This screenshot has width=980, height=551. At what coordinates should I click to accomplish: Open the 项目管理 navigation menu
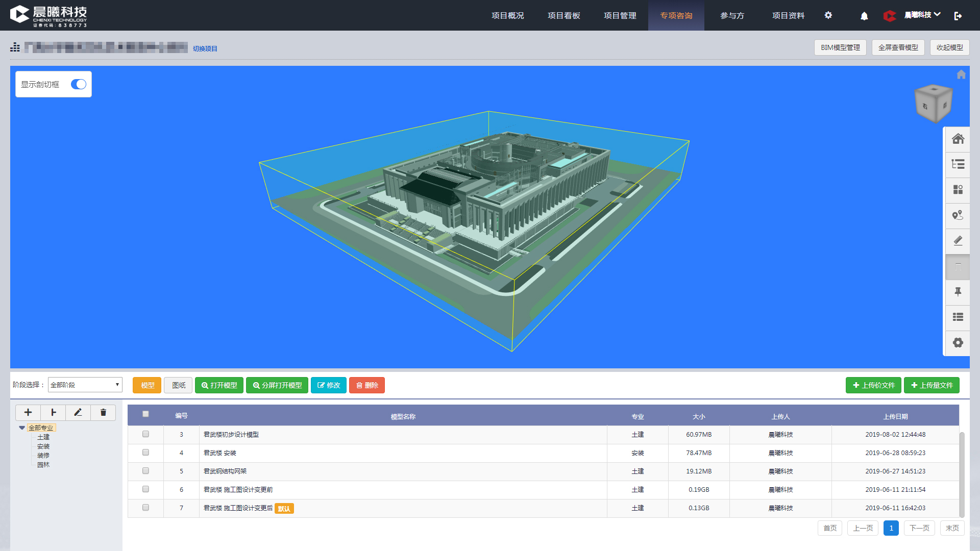[x=620, y=15]
